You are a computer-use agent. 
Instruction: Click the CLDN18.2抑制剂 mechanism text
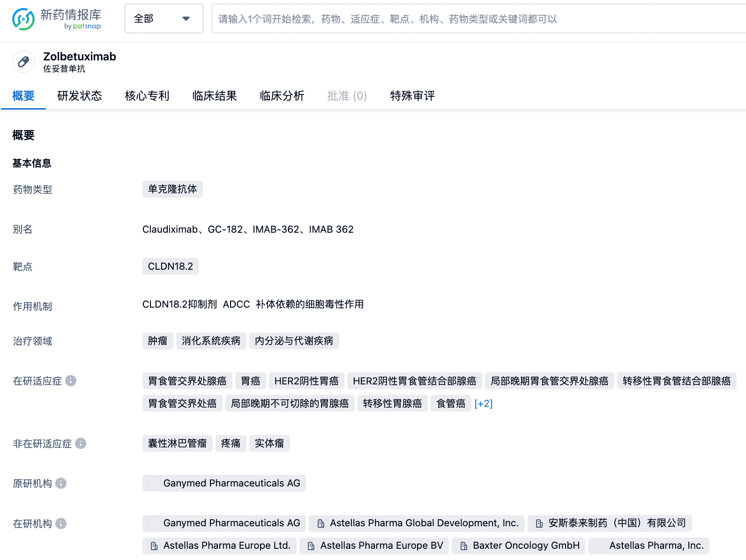tap(180, 304)
